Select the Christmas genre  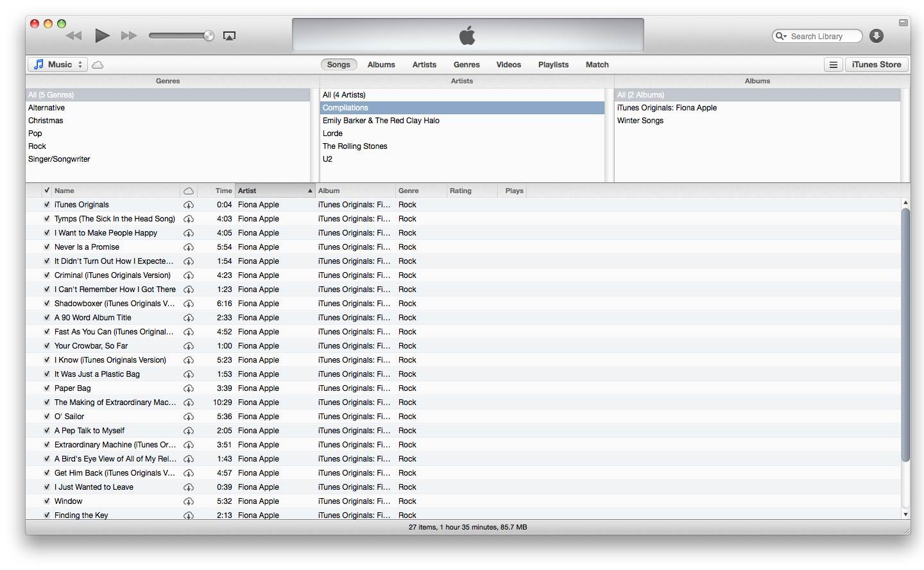(168, 121)
